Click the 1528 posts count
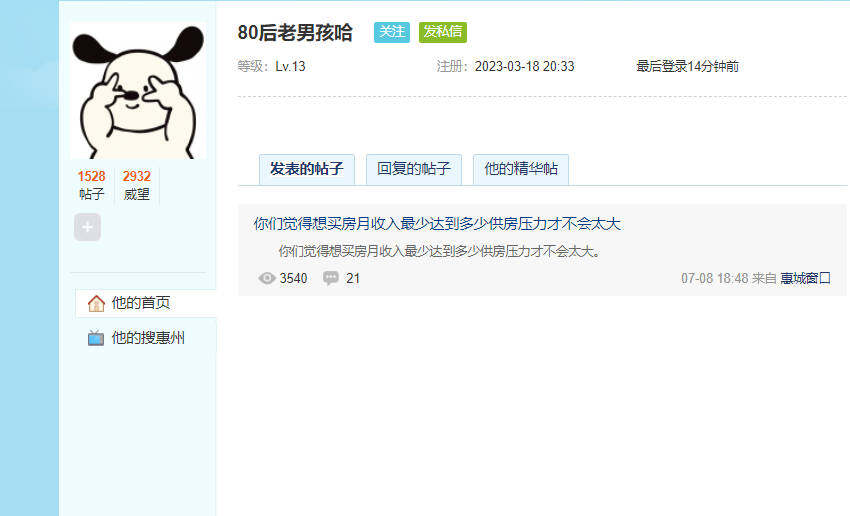 click(x=91, y=176)
